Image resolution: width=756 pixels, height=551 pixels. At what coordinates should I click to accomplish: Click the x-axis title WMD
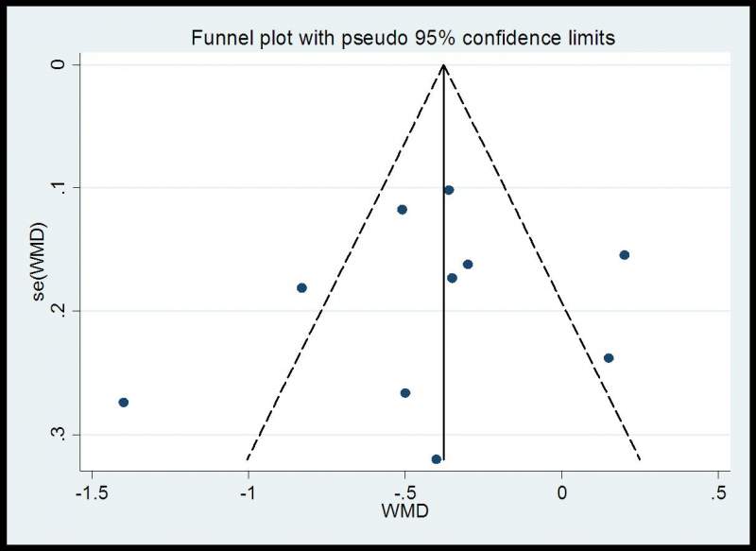[x=406, y=513]
